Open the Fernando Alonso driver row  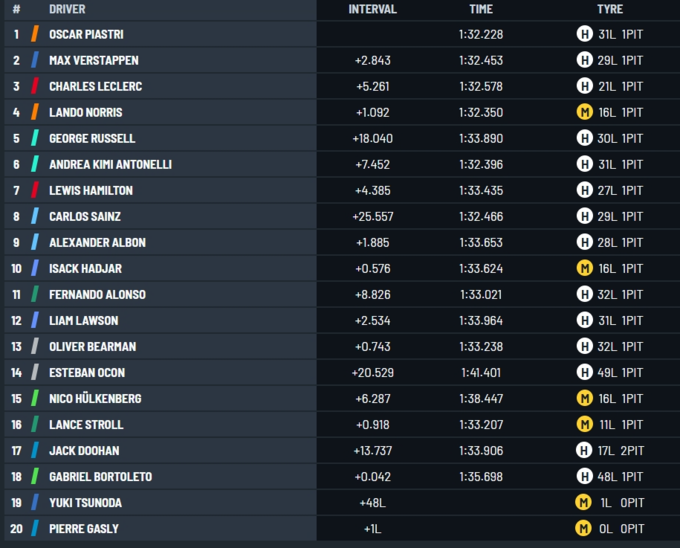(97, 294)
